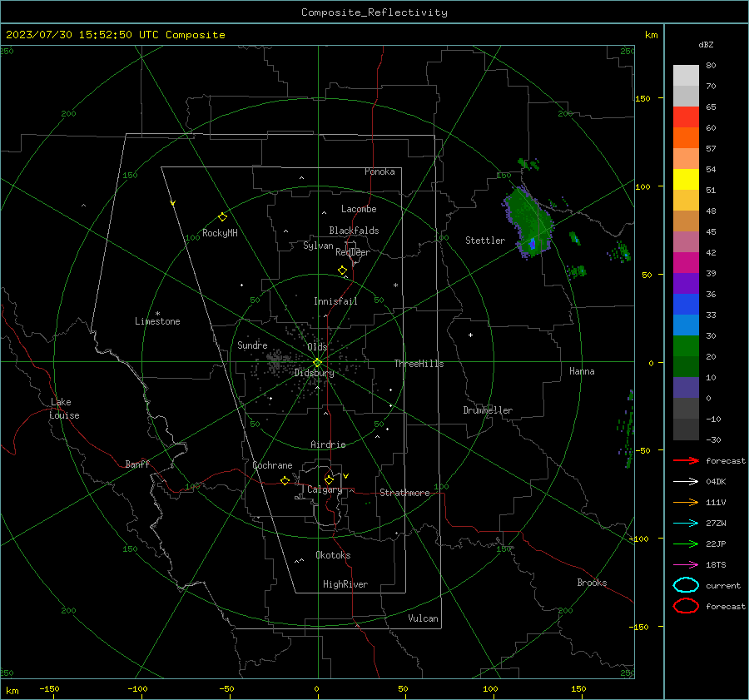Click the Okotoks town label
This screenshot has height=700, width=749.
coord(333,555)
